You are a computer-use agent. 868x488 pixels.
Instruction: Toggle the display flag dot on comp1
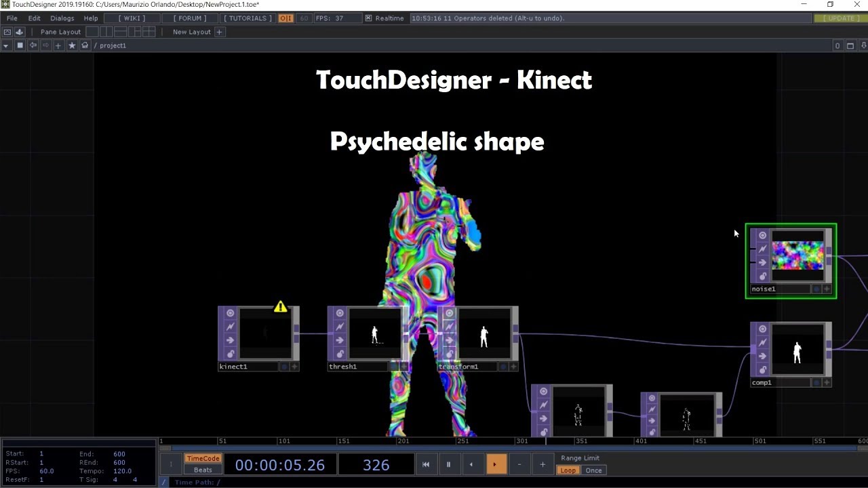(x=816, y=382)
